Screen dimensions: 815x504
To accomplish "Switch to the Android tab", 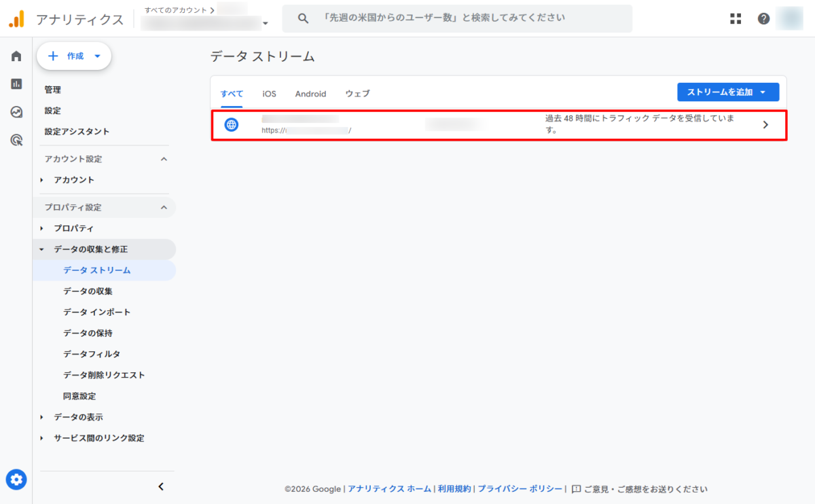I will tap(310, 94).
